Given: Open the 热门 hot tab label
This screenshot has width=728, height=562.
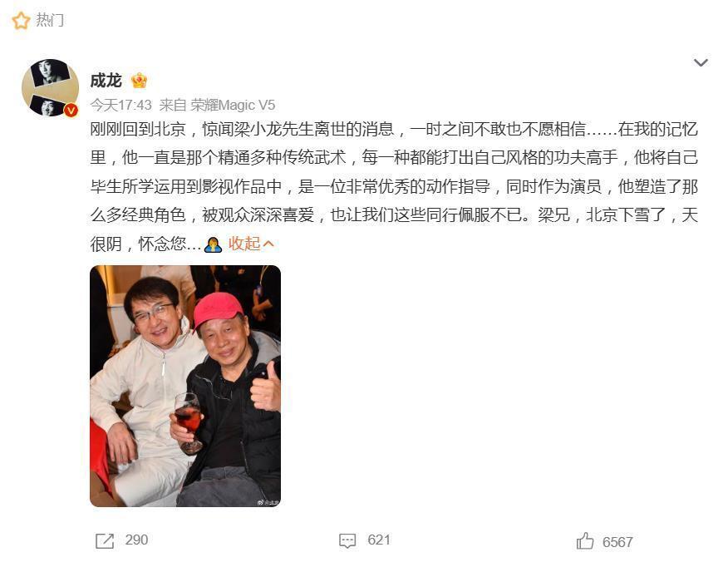Looking at the screenshot, I should coord(50,20).
